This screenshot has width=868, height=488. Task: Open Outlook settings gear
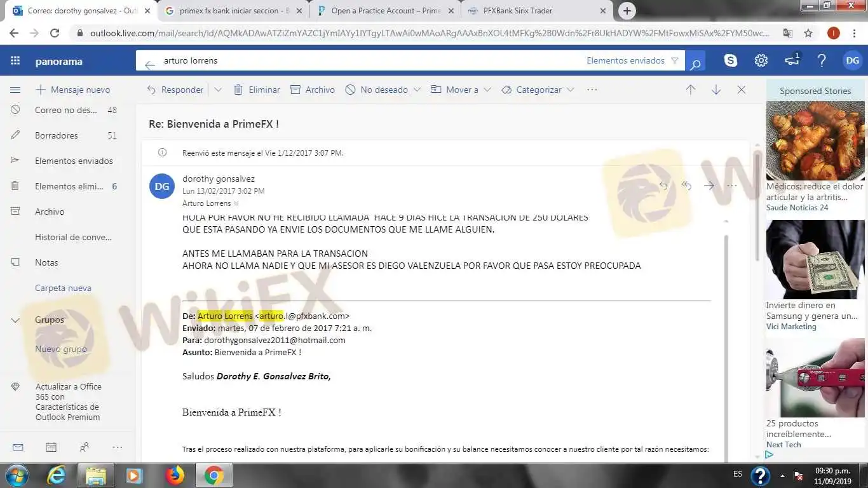(x=761, y=61)
